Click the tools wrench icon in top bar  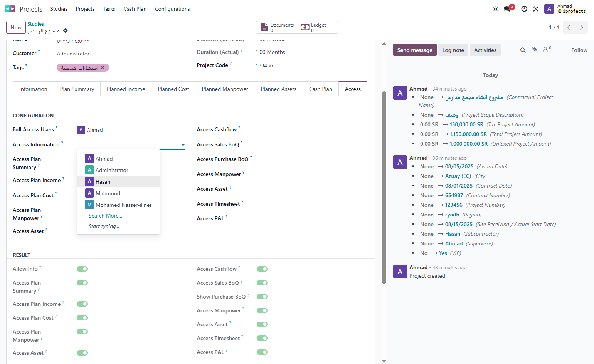536,9
